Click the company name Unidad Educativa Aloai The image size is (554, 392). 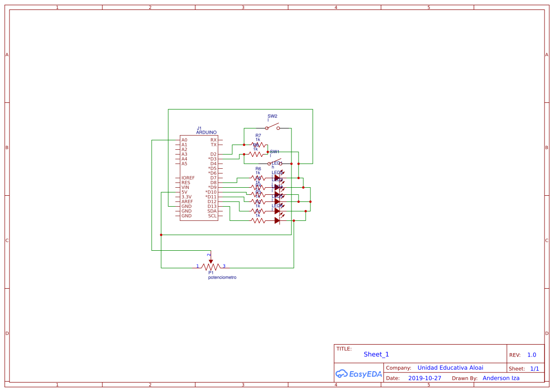[x=450, y=367]
